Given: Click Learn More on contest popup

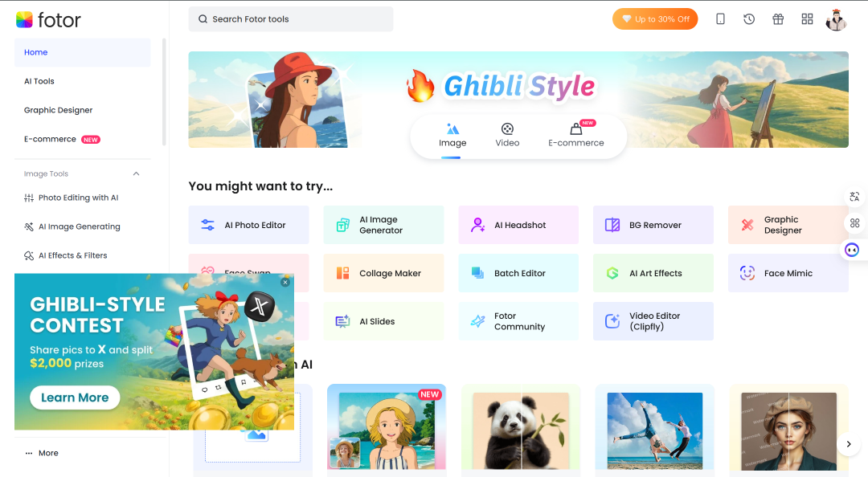Looking at the screenshot, I should (x=75, y=397).
